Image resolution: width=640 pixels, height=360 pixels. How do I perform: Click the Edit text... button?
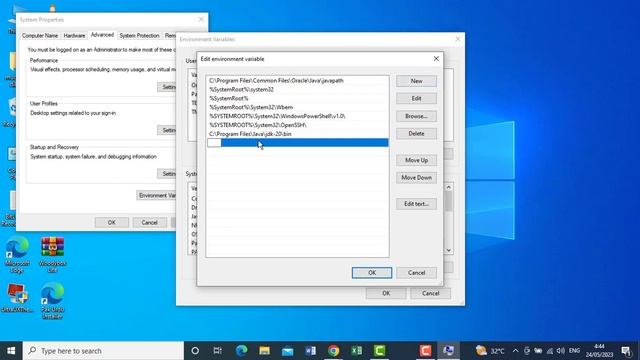[x=416, y=204]
